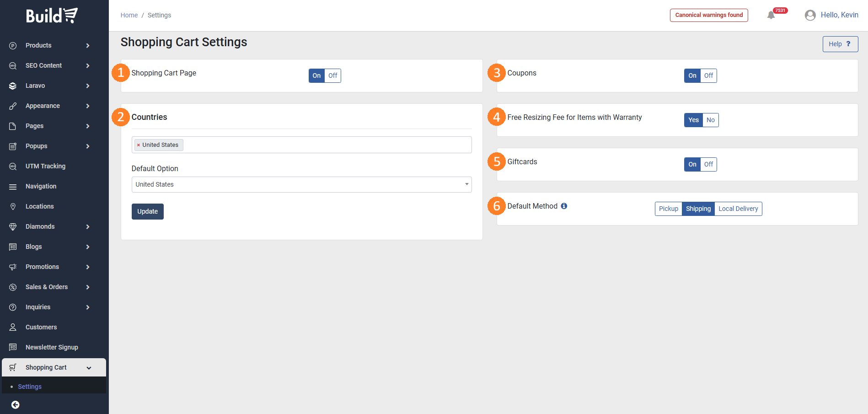The height and width of the screenshot is (414, 868).
Task: Click the Blogs sidebar icon
Action: point(13,247)
